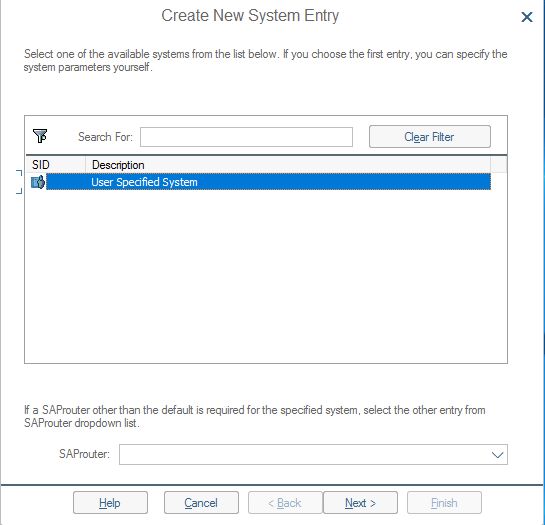Click the 'SAProuter:' label
Screen dimensions: 545x525
pyautogui.click(x=84, y=454)
